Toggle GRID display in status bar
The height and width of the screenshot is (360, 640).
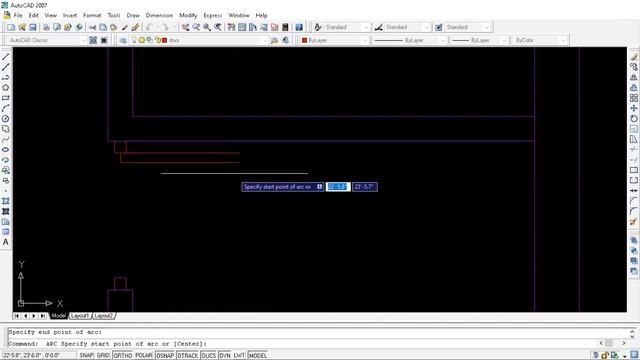coord(103,356)
